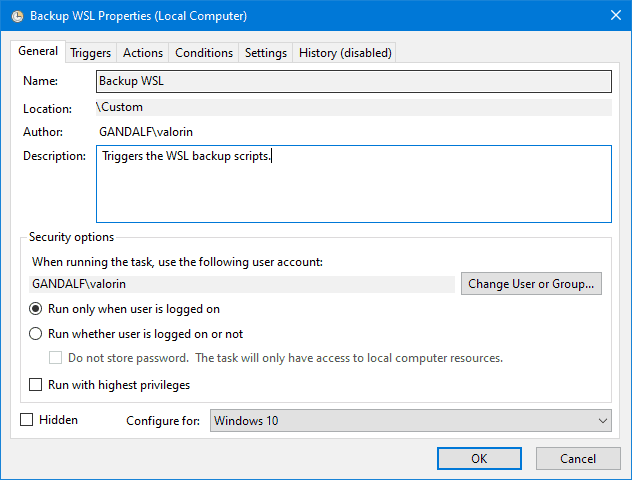This screenshot has height=480, width=632.
Task: Tick the Hidden checkbox
Action: click(x=27, y=420)
